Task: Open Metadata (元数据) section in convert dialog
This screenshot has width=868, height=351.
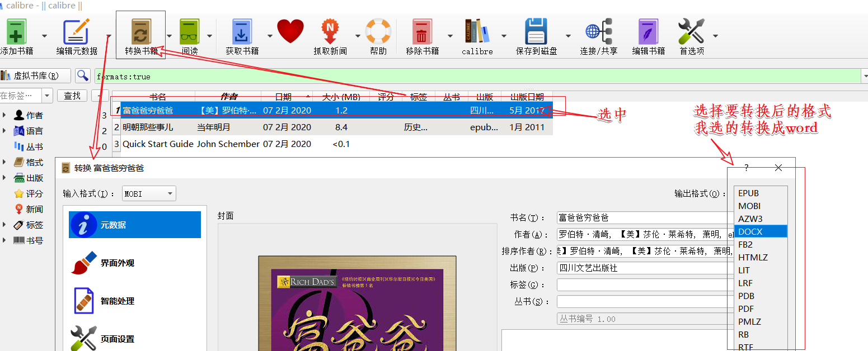Action: 135,225
